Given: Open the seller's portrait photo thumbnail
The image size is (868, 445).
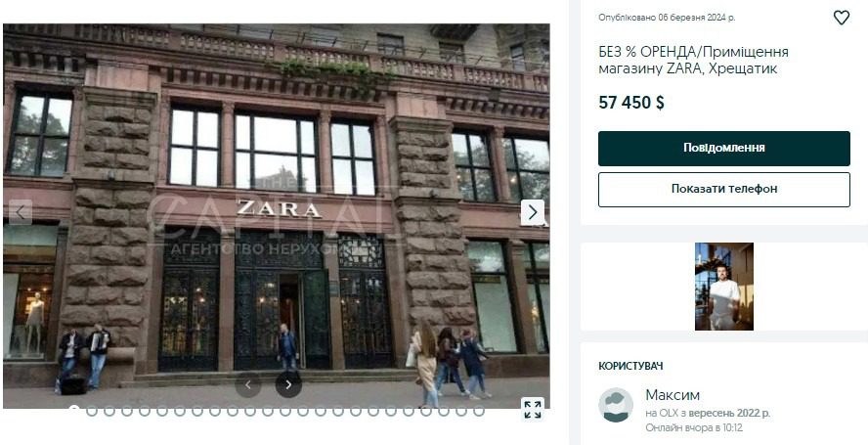Looking at the screenshot, I should [x=724, y=287].
